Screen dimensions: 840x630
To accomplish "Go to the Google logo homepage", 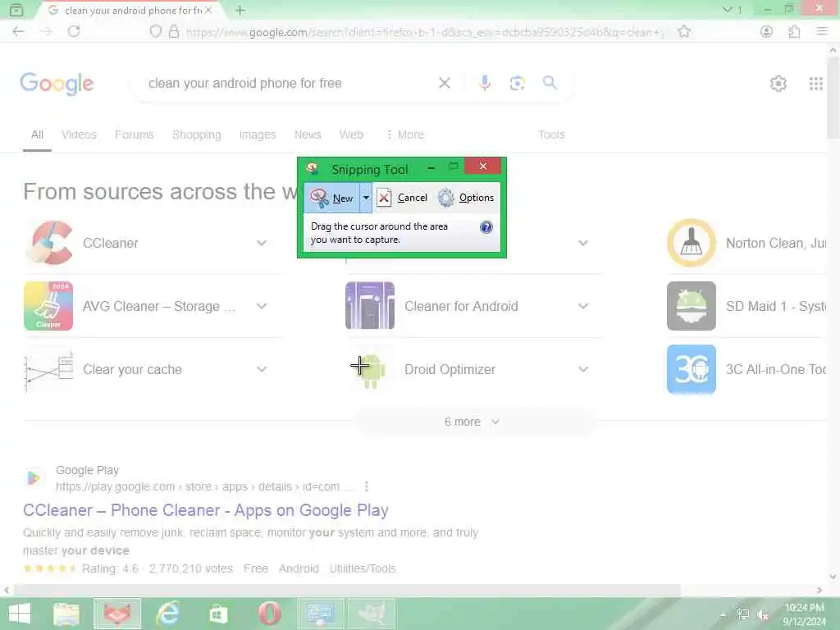I will coord(57,84).
